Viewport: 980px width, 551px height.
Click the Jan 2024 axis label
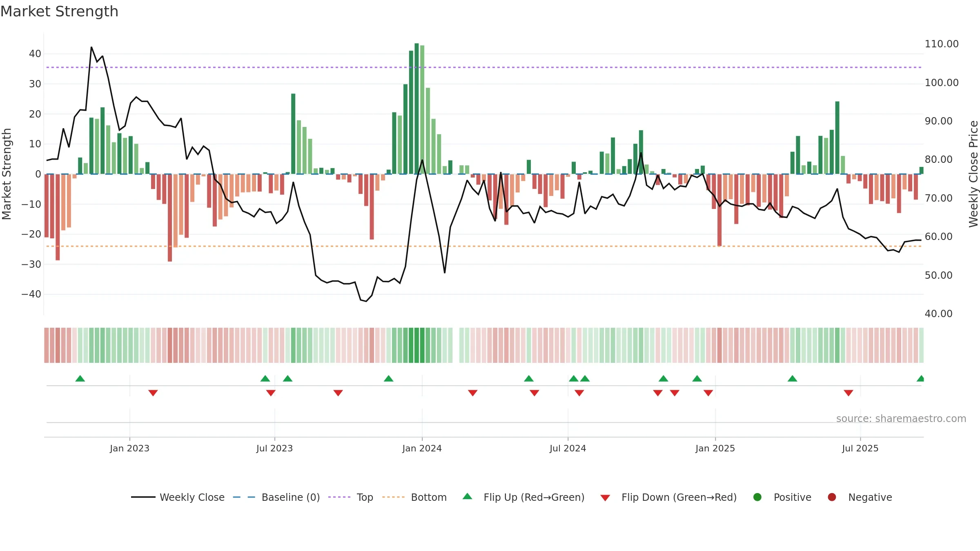tap(422, 448)
